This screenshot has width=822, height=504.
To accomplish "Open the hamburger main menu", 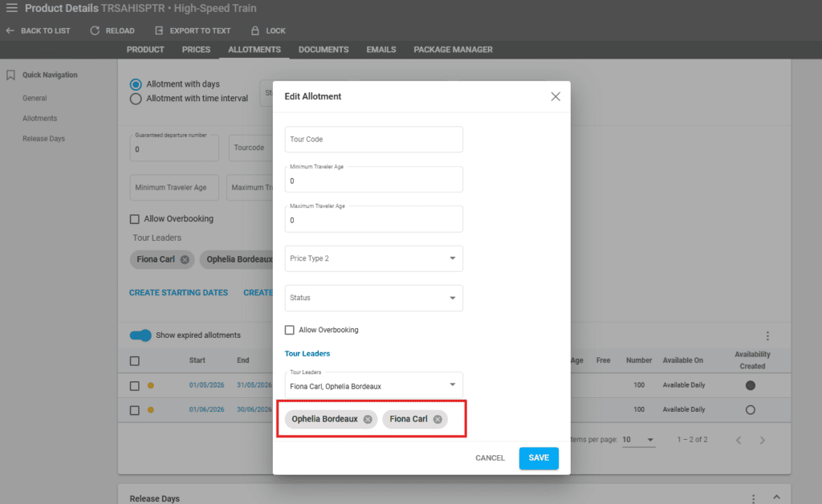I will 11,8.
